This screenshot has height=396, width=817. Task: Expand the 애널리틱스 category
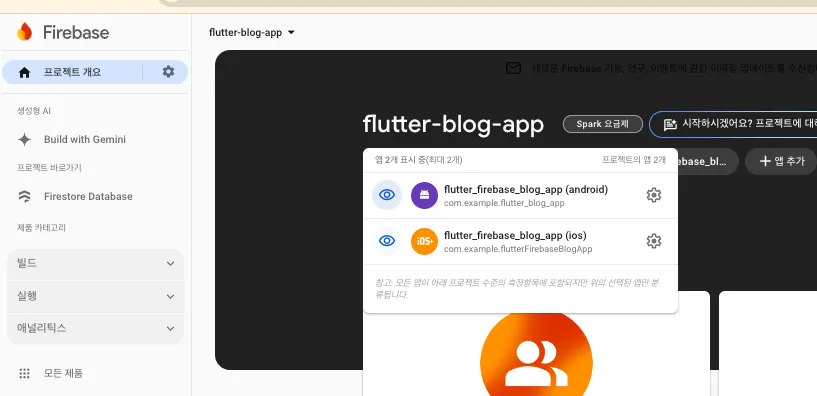pyautogui.click(x=95, y=328)
